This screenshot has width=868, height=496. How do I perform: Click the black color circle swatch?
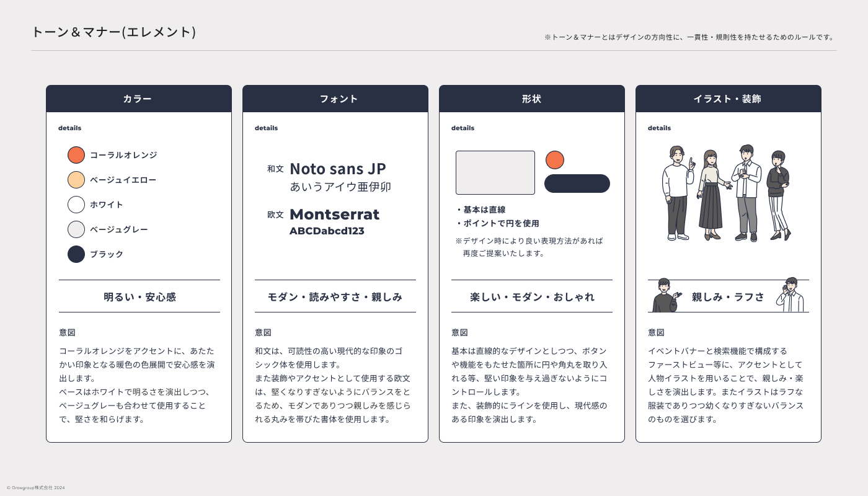click(76, 254)
